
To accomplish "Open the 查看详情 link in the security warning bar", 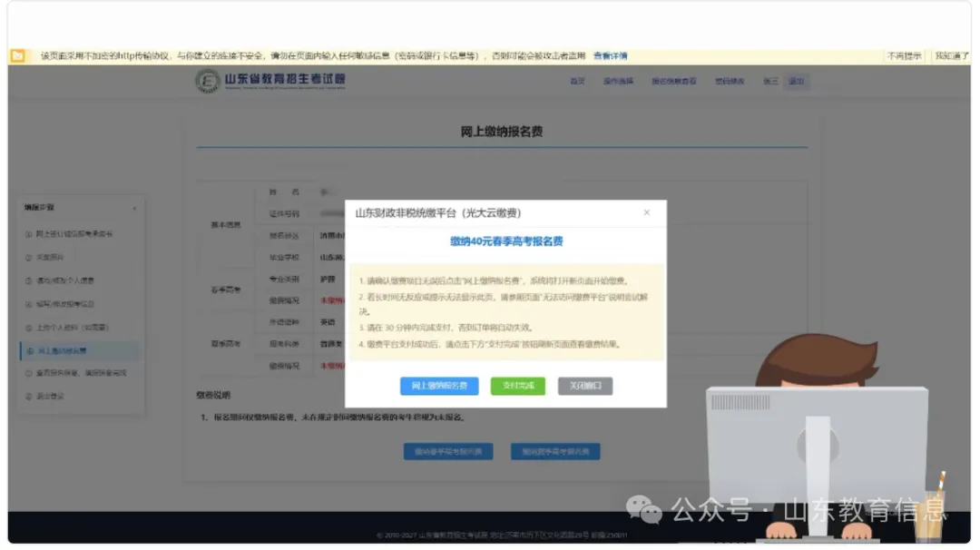I will [610, 55].
